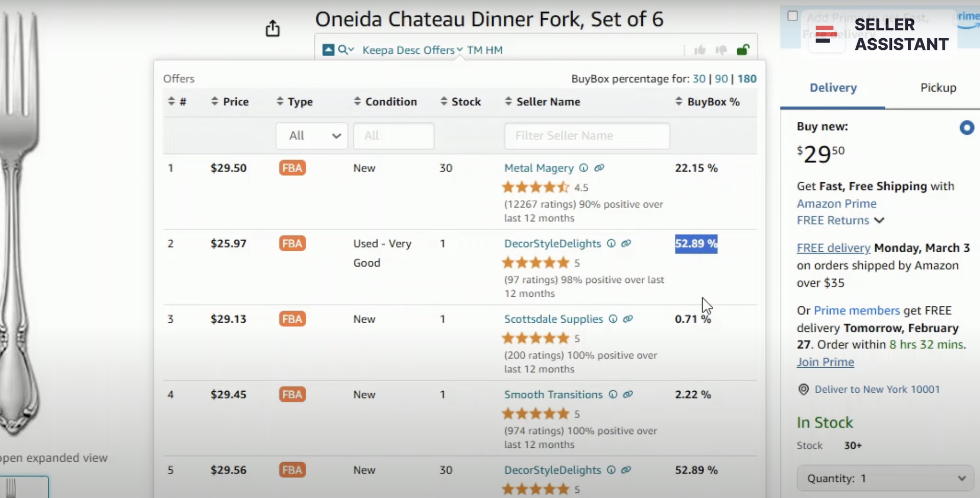Click the link icon next to Scottsdale Supplies

tap(628, 319)
